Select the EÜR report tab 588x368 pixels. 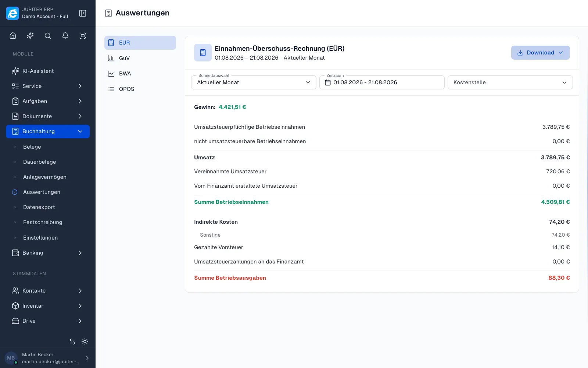point(140,43)
